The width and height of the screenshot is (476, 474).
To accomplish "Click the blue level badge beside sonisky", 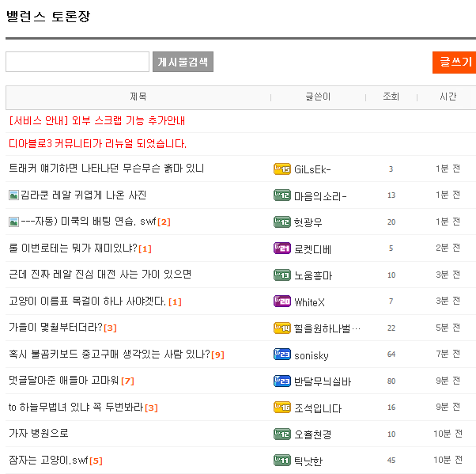I will click(x=281, y=355).
